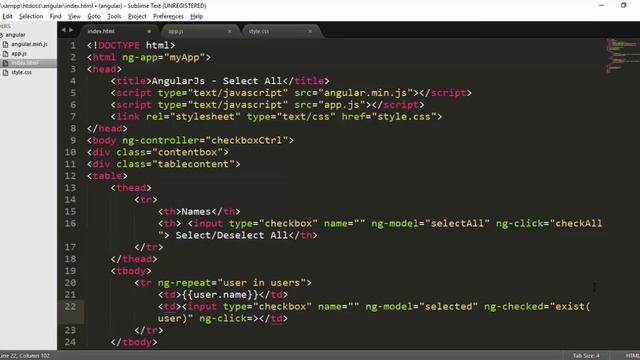640x360 pixels.
Task: Open the Find menu
Action: [x=56, y=16]
